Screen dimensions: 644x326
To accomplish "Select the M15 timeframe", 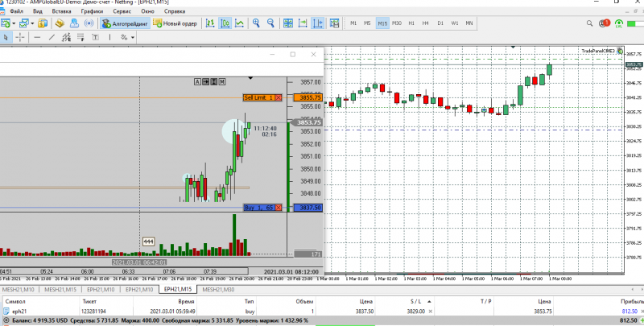I will click(382, 23).
